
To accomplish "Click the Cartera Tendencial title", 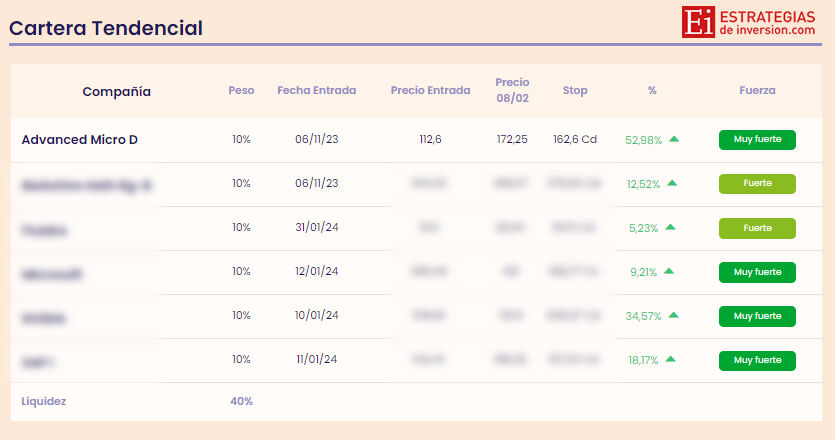I will pyautogui.click(x=106, y=28).
